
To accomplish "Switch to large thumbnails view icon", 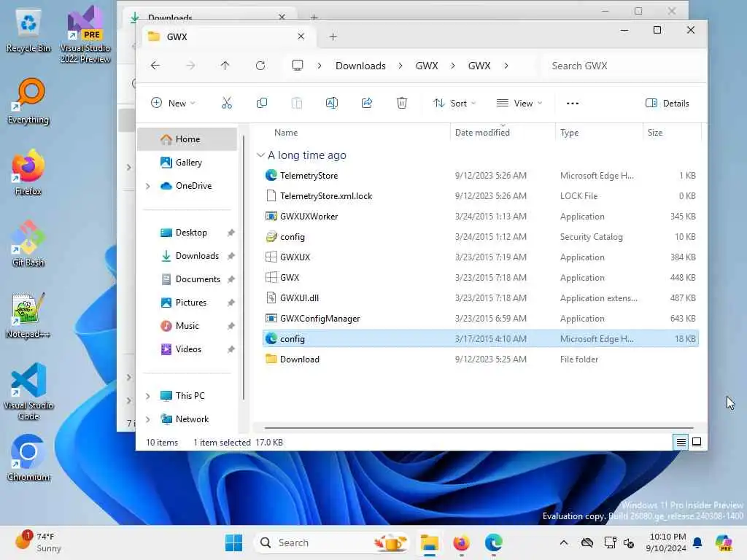I will [697, 443].
